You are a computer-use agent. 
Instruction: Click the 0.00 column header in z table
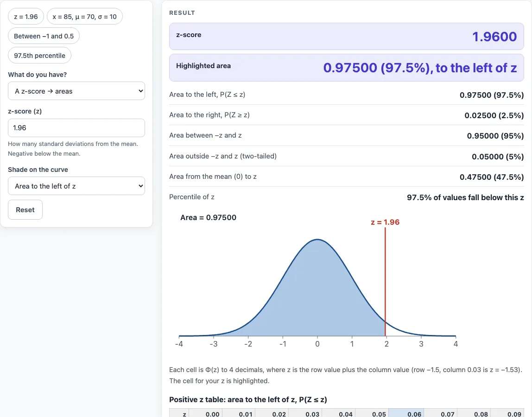click(206, 413)
